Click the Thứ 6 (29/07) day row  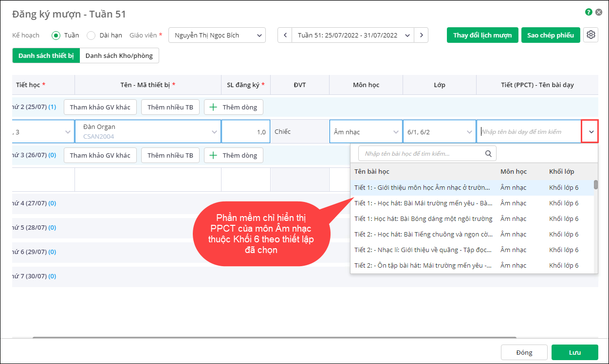[x=305, y=252]
